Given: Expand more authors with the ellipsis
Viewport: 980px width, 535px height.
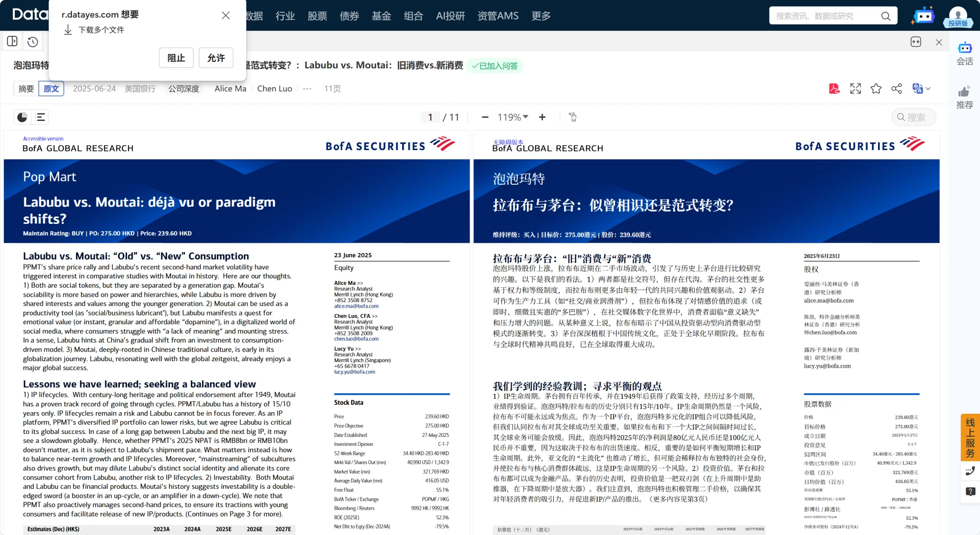Looking at the screenshot, I should click(x=307, y=89).
